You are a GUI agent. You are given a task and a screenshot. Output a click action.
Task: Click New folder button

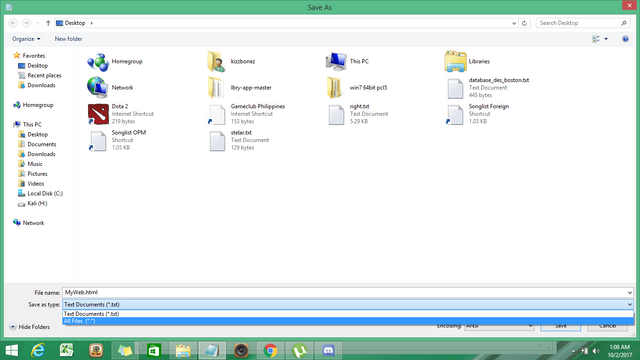[x=68, y=39]
